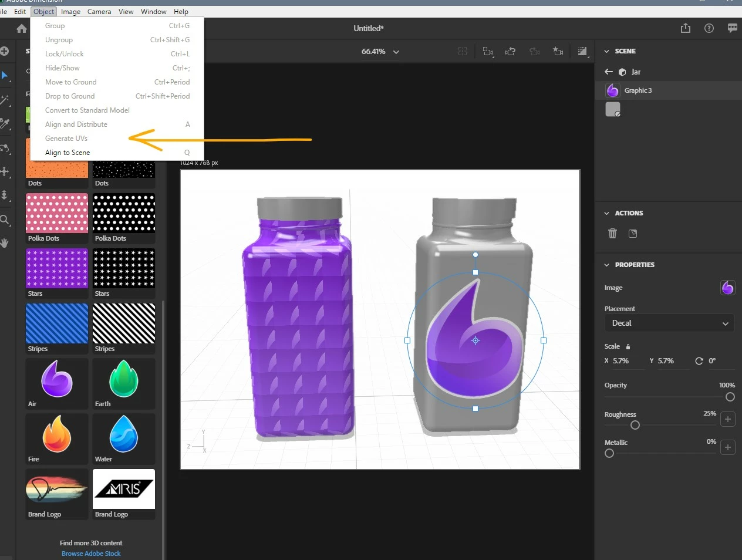Collapse the PROPERTIES panel chevron
Viewport: 742px width, 560px height.
606,265
